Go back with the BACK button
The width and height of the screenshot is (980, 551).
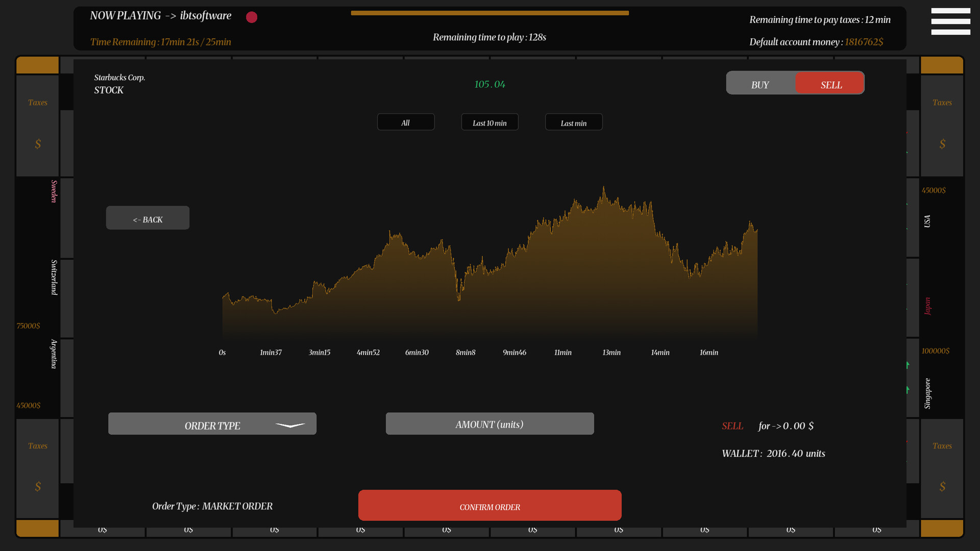(x=148, y=217)
